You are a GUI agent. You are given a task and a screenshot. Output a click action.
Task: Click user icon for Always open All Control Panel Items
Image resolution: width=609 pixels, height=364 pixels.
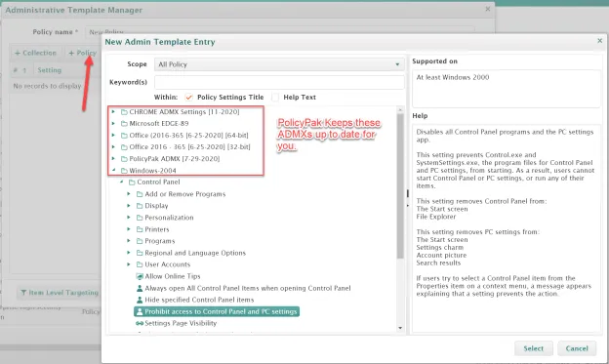point(140,288)
